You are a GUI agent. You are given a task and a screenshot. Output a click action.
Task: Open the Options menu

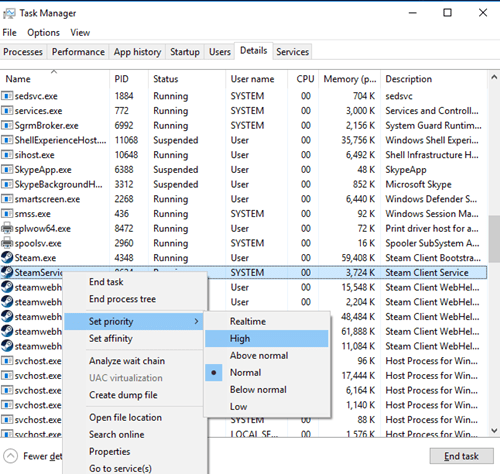coord(43,33)
